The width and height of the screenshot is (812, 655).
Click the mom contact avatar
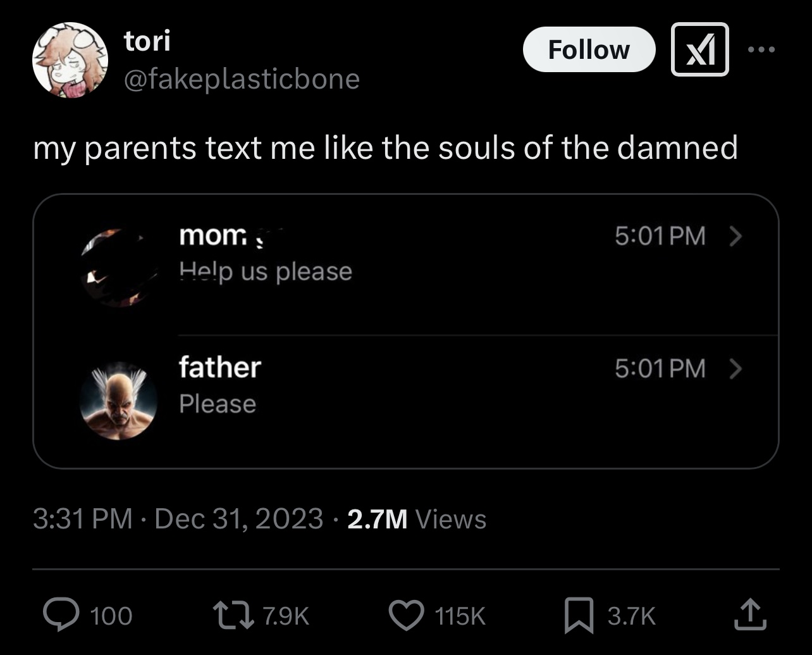pos(118,268)
